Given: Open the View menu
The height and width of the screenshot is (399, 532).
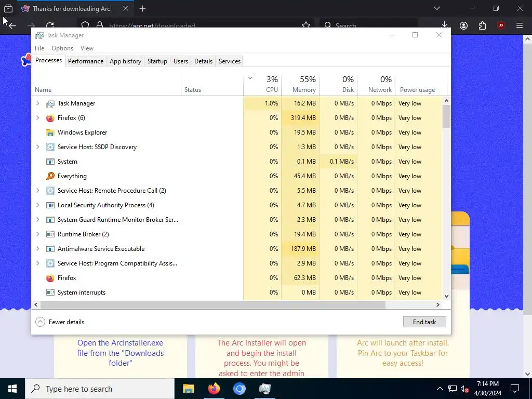Looking at the screenshot, I should pyautogui.click(x=87, y=48).
